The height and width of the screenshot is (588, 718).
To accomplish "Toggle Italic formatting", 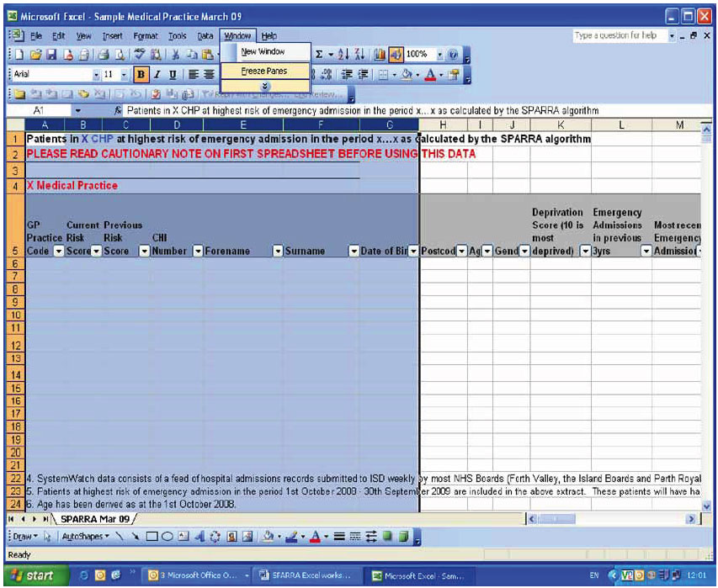I will click(157, 75).
